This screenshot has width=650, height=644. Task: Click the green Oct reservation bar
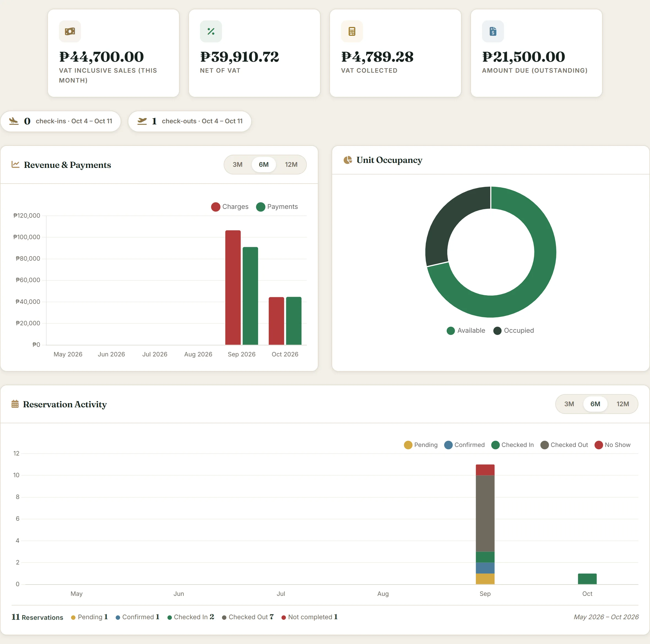pyautogui.click(x=587, y=579)
